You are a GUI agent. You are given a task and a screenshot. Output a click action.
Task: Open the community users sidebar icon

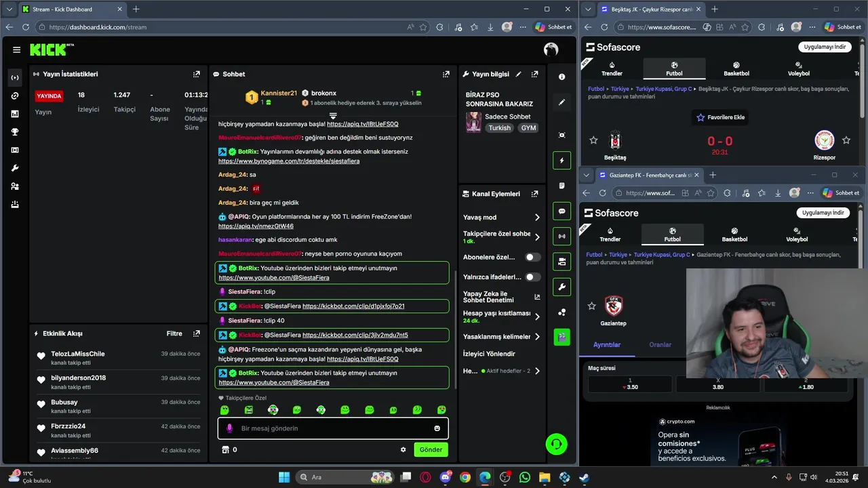pos(15,186)
